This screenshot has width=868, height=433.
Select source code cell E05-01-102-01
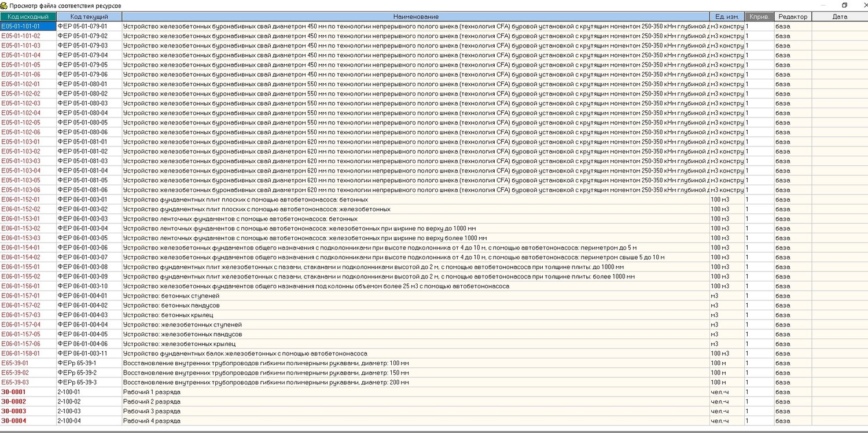click(28, 84)
